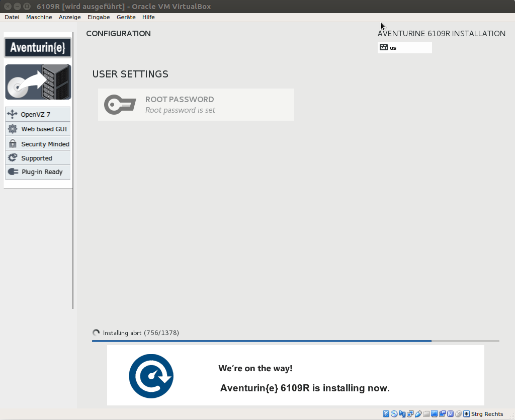Click the virtualization CPU status icon
Screen dimensions: 515x420
pyautogui.click(x=450, y=414)
